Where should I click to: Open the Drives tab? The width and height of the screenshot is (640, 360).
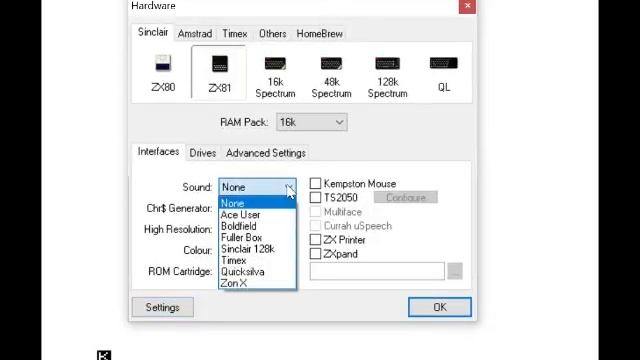(202, 153)
